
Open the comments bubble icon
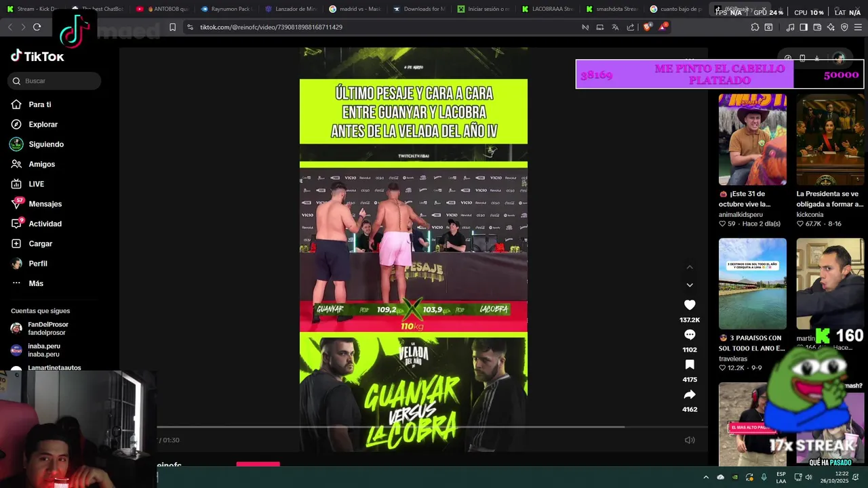point(690,335)
